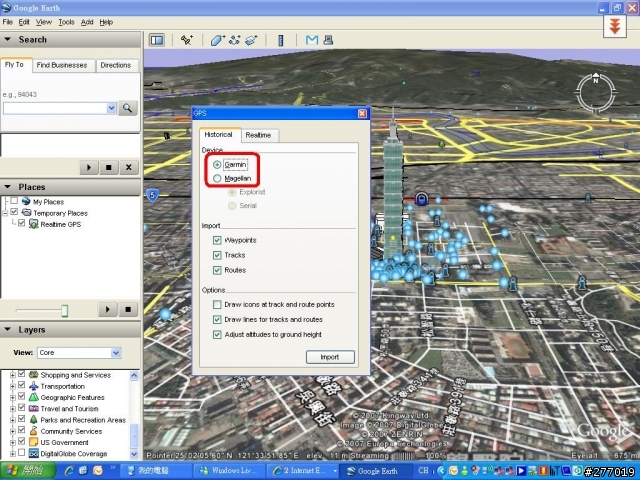640x480 pixels.
Task: Expand the US Government layer node
Action: [13, 442]
